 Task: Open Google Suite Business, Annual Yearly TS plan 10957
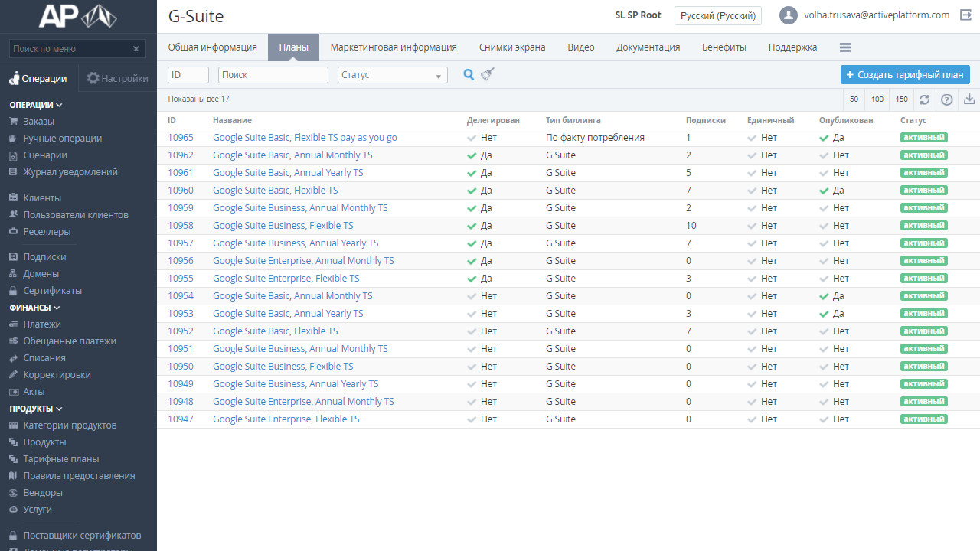296,243
